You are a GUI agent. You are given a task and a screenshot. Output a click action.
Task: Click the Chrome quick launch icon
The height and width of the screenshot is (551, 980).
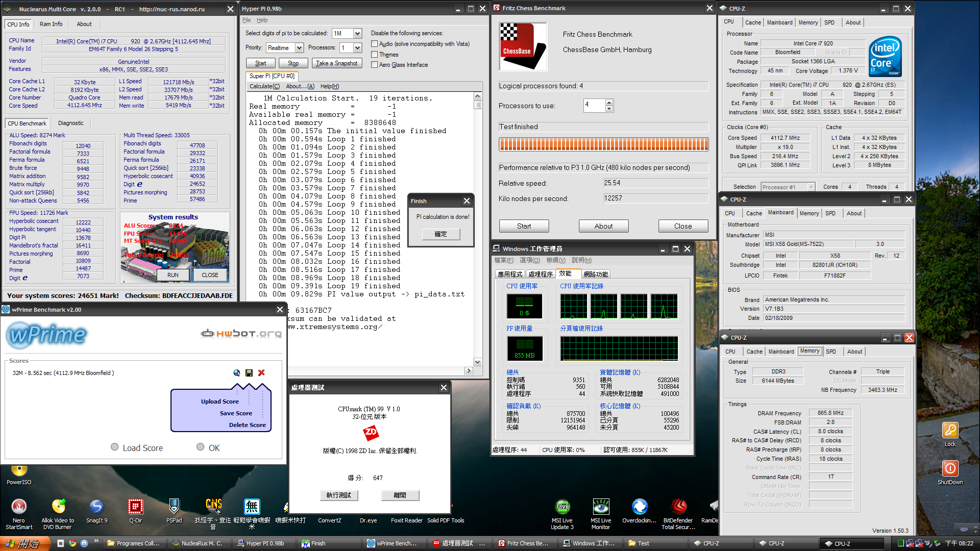pos(72,543)
